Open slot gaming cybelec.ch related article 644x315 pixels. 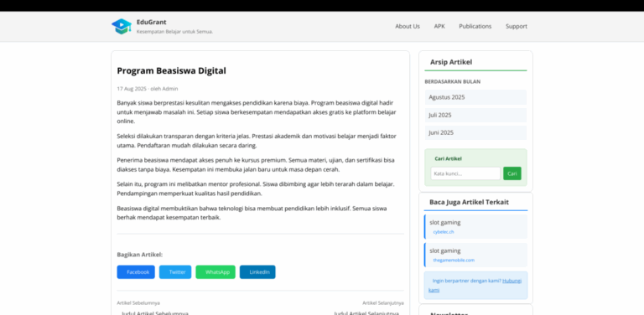pyautogui.click(x=475, y=226)
